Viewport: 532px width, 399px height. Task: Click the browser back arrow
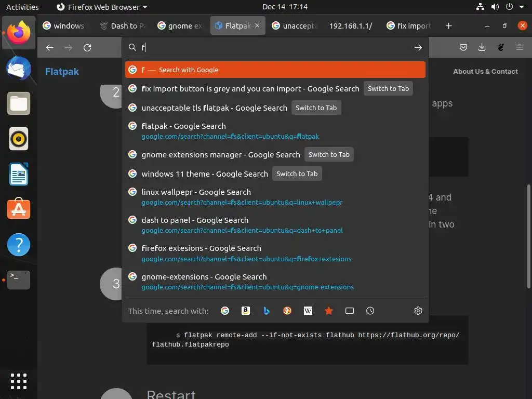[50, 47]
